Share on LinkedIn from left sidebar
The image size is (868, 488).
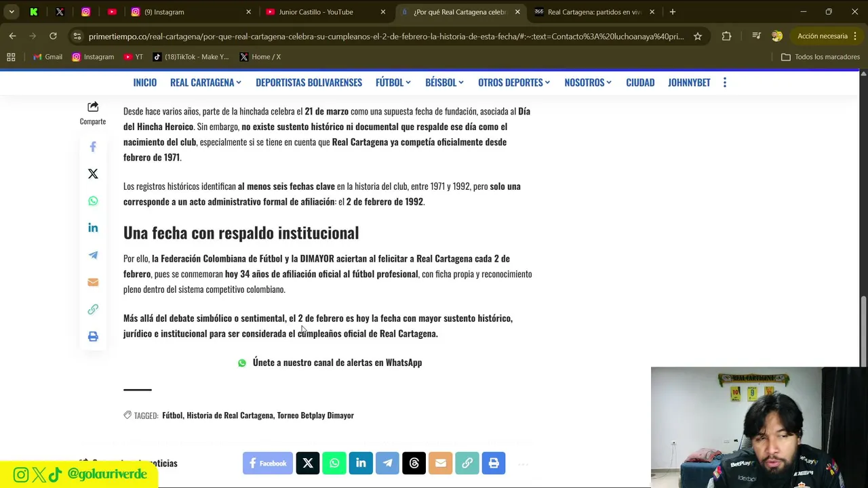[x=93, y=228]
